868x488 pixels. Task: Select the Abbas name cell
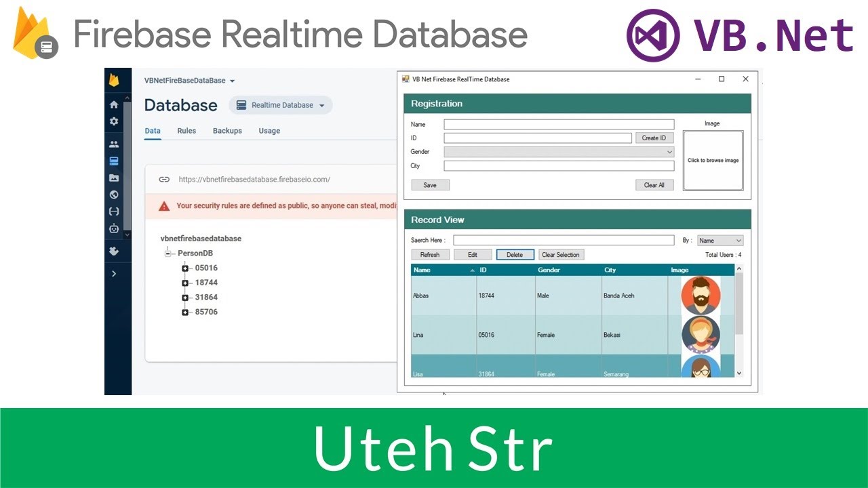coord(443,296)
